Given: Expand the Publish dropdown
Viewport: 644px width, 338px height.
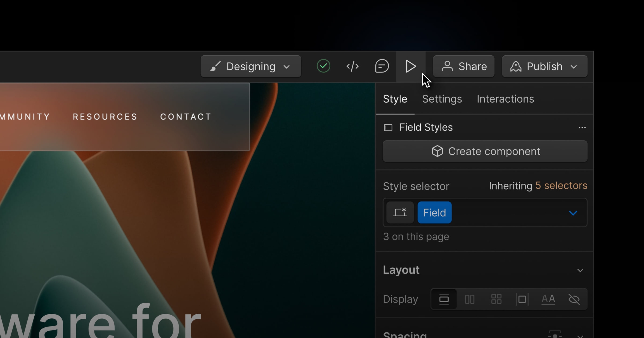Looking at the screenshot, I should [574, 67].
